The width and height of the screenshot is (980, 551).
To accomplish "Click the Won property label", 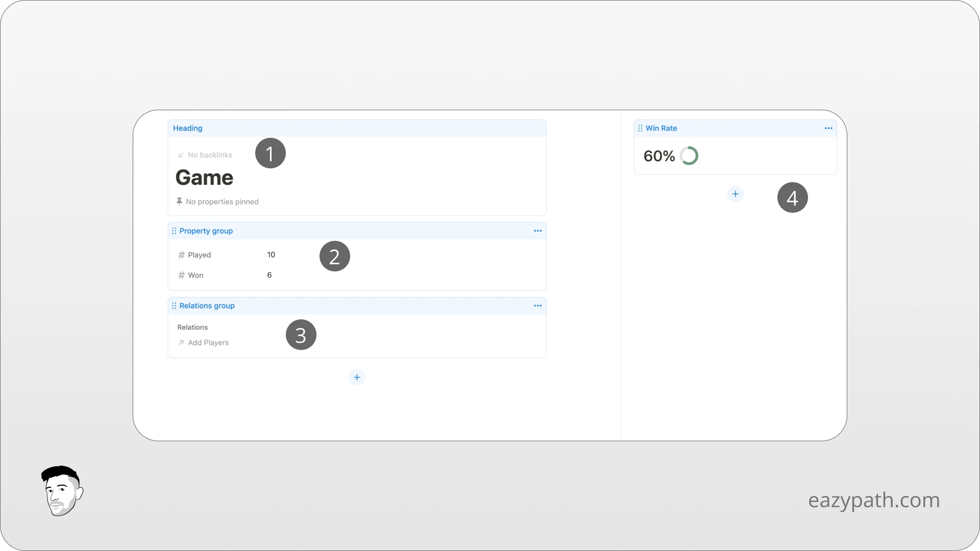I will [195, 275].
